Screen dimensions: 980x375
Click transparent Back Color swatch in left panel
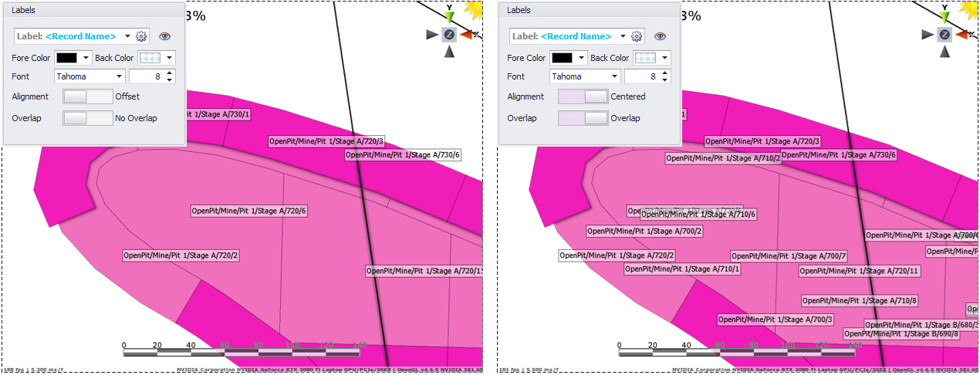[150, 58]
